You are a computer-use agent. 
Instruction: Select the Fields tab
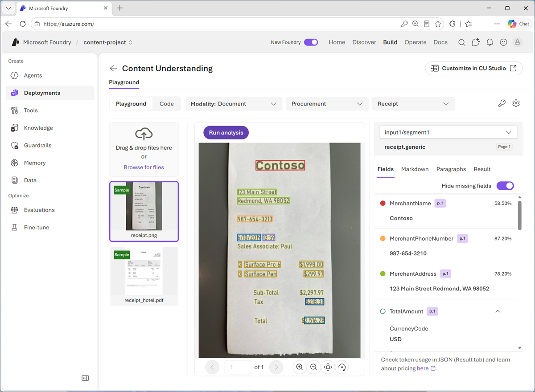(385, 169)
